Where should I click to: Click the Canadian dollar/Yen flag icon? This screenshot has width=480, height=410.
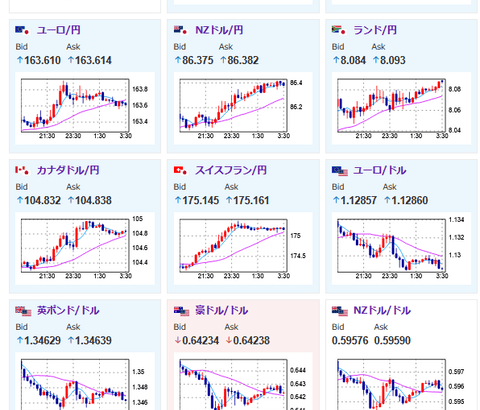22,170
